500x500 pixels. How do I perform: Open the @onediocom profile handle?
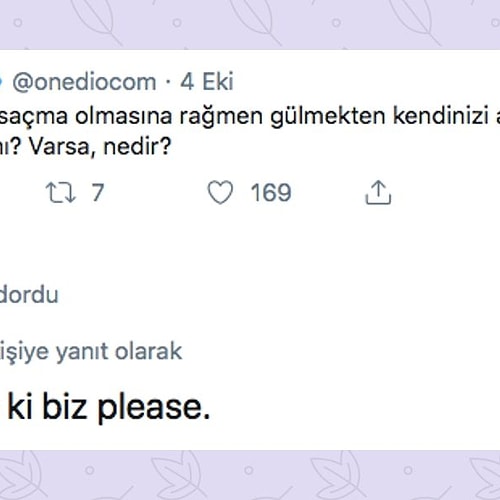click(84, 82)
